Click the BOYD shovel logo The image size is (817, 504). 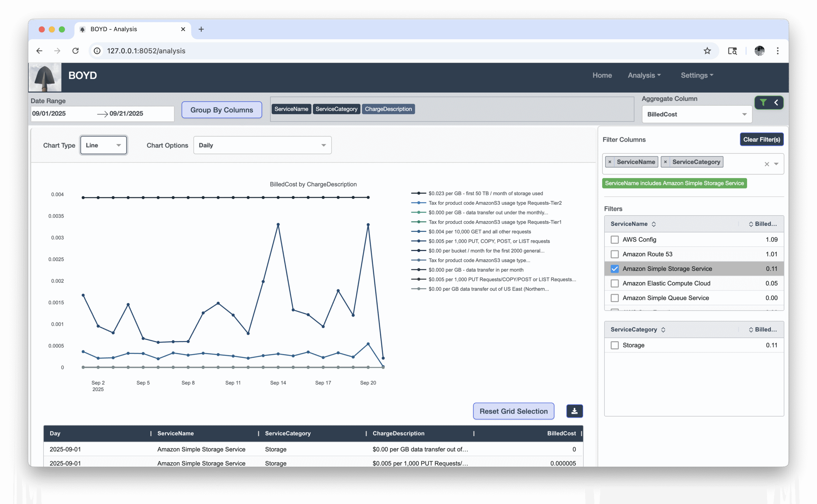tap(45, 77)
